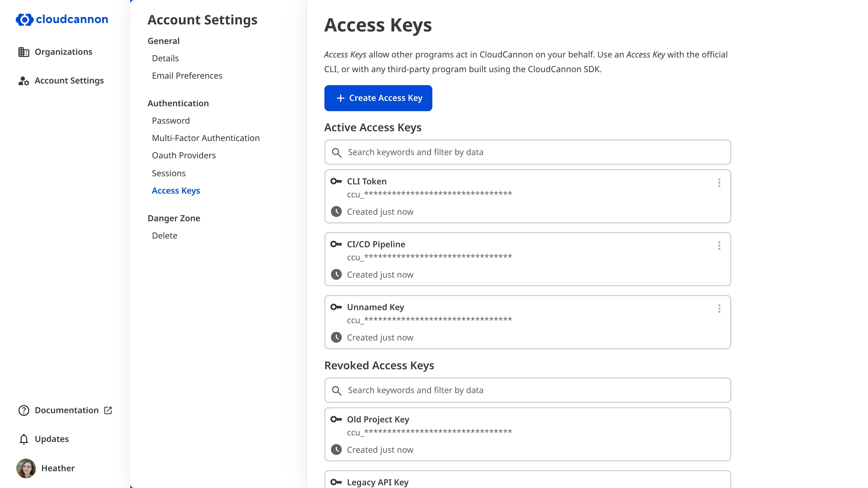Open the CLI Token three-dot menu

pos(719,182)
